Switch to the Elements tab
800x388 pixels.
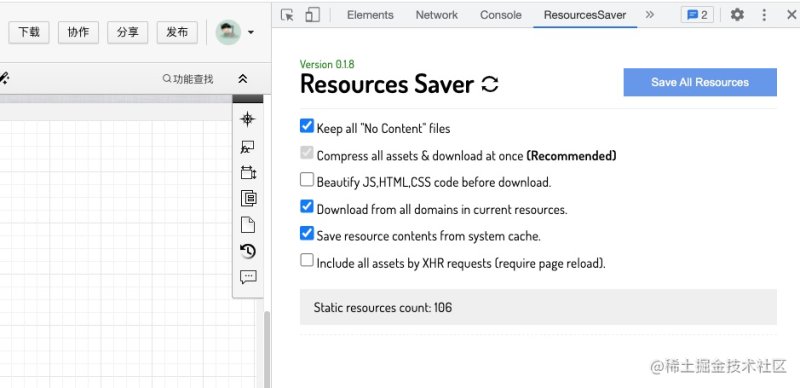370,15
